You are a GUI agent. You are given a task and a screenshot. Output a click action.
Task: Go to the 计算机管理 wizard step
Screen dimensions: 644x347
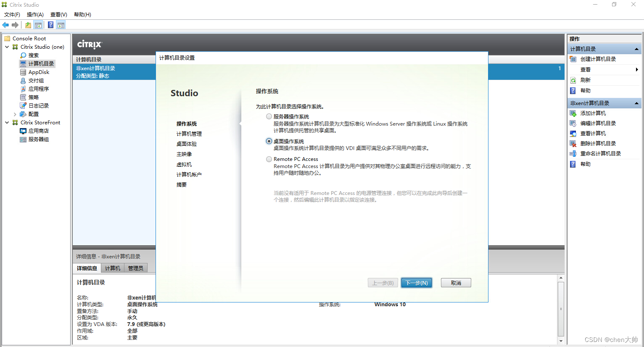pyautogui.click(x=189, y=134)
